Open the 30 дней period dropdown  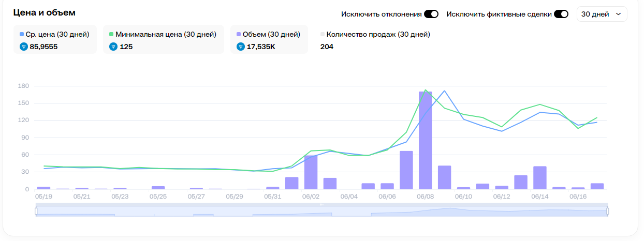tap(602, 14)
